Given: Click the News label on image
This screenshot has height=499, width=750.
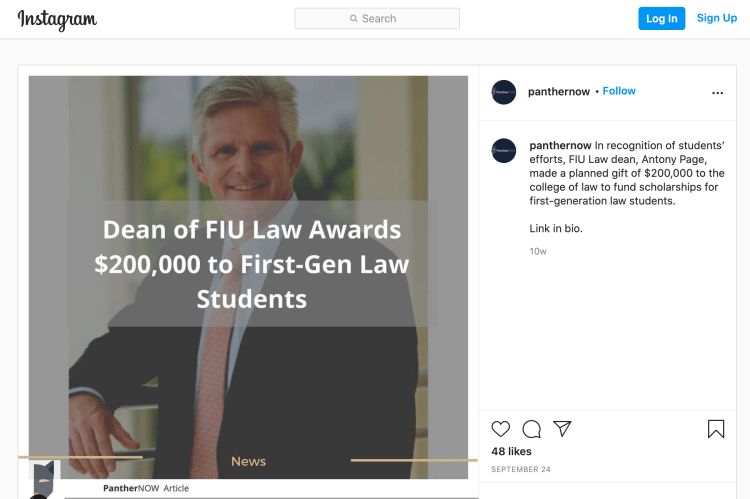Looking at the screenshot, I should 248,461.
